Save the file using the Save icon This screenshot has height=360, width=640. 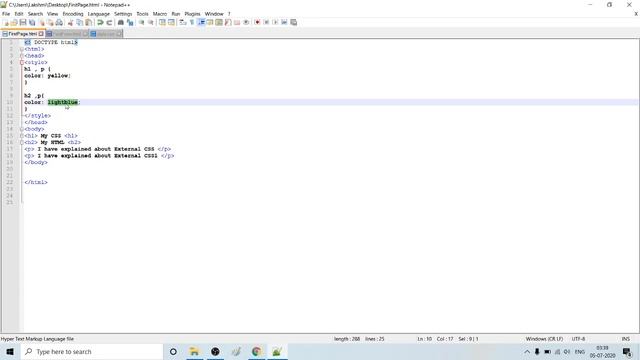tap(23, 22)
